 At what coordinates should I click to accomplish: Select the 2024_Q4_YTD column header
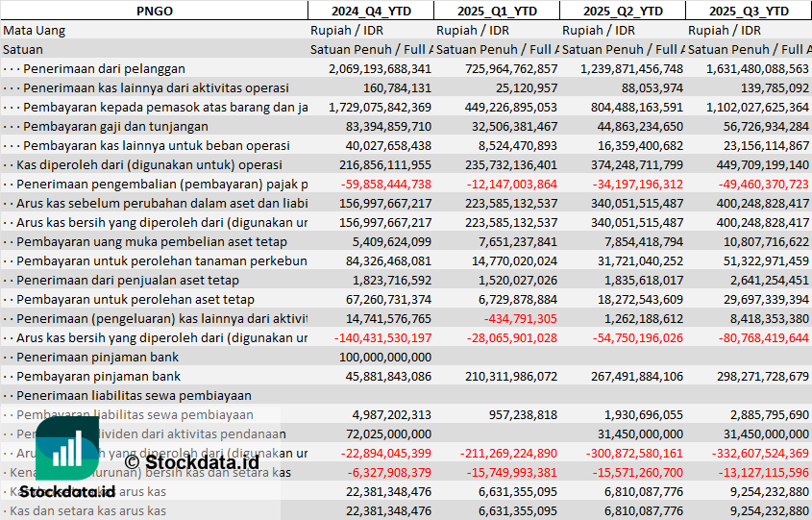point(370,11)
